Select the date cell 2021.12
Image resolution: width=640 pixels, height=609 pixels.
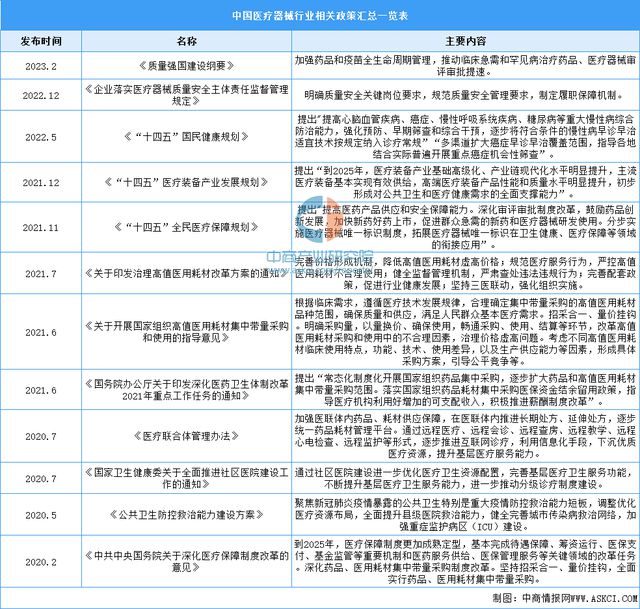pyautogui.click(x=41, y=182)
